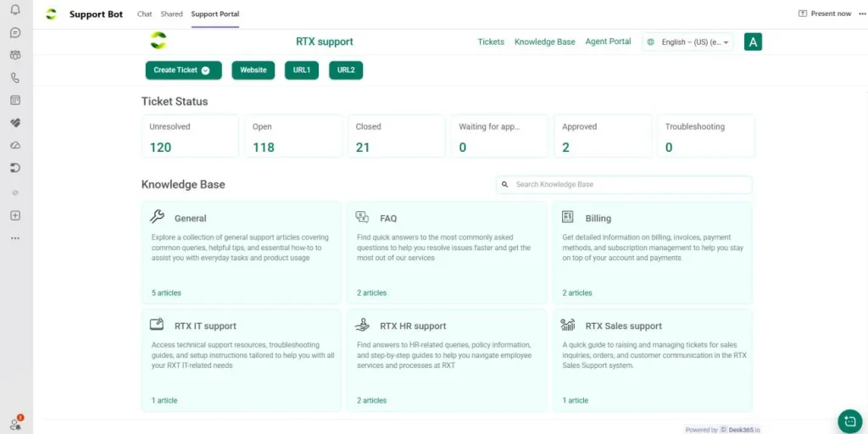
Task: Click the search magnifier icon
Action: tap(505, 184)
